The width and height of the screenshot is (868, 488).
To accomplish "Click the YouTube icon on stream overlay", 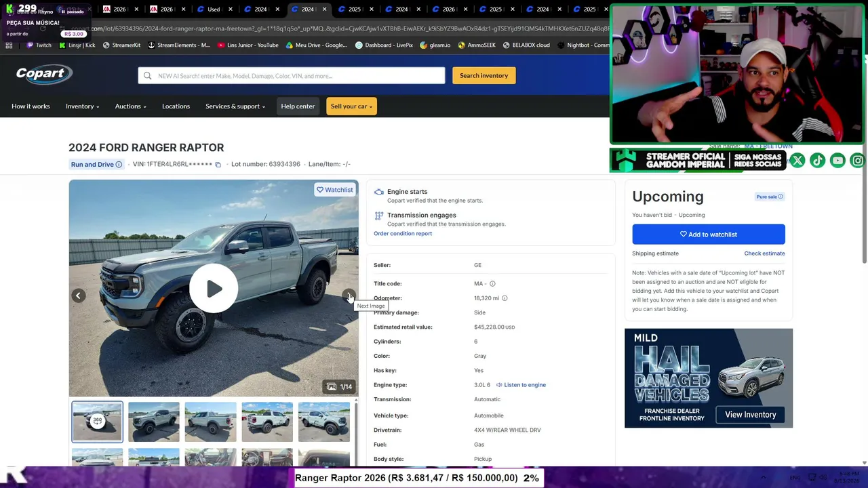I will pyautogui.click(x=838, y=161).
